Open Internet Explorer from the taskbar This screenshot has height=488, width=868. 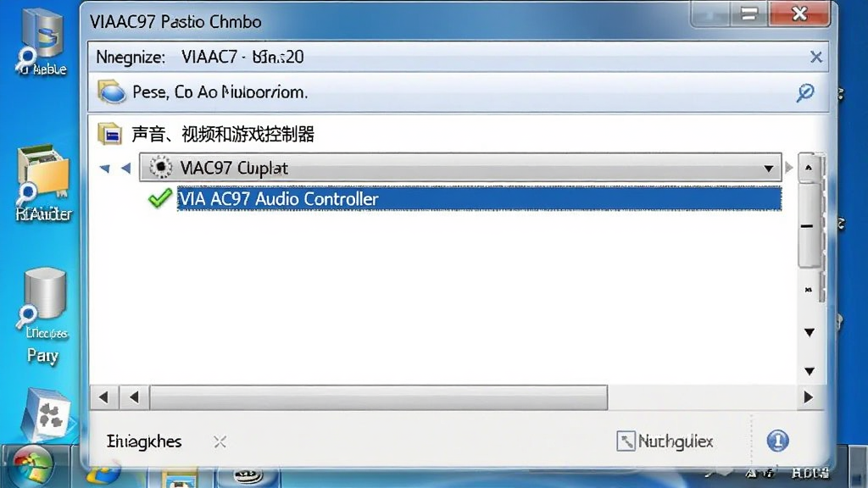click(x=105, y=476)
